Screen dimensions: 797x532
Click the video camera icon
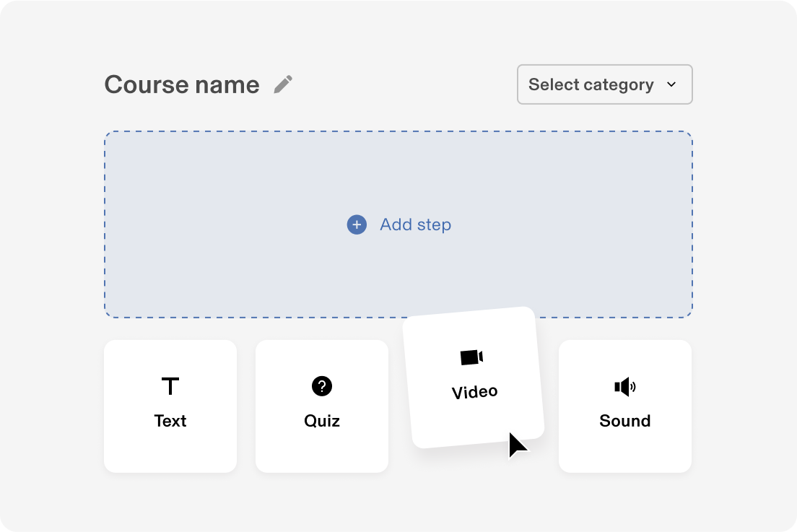[x=471, y=357]
